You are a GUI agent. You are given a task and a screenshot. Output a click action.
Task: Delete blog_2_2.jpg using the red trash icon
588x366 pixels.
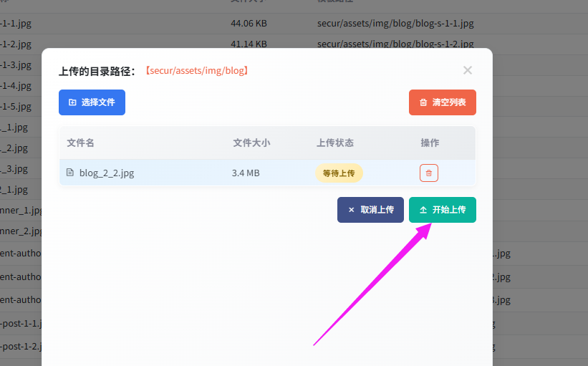pyautogui.click(x=429, y=173)
